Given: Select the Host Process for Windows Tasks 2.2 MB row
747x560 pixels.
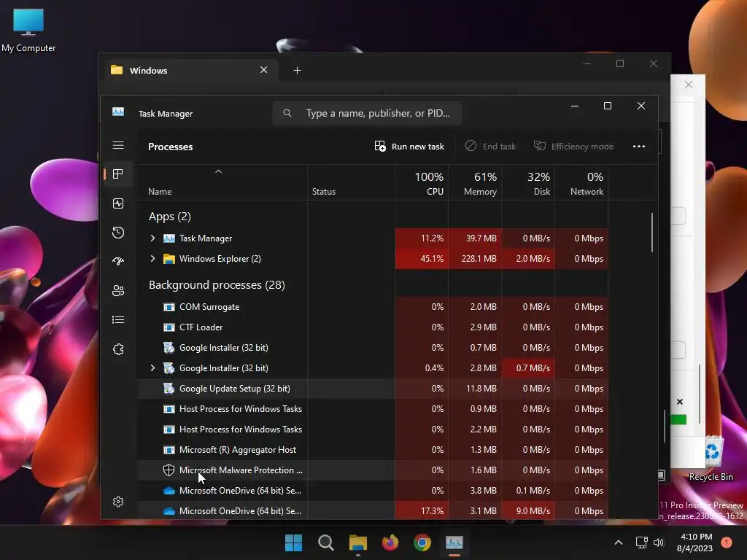Looking at the screenshot, I should click(x=373, y=429).
